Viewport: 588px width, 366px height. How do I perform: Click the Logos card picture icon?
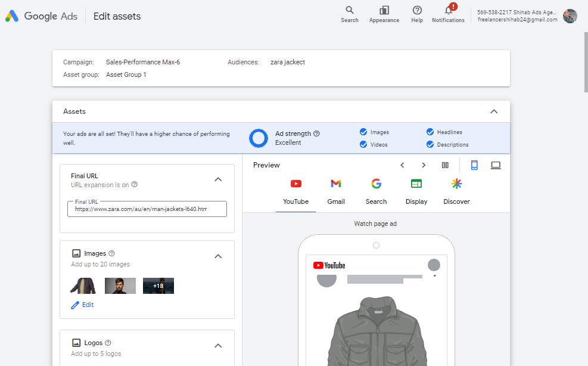point(76,343)
